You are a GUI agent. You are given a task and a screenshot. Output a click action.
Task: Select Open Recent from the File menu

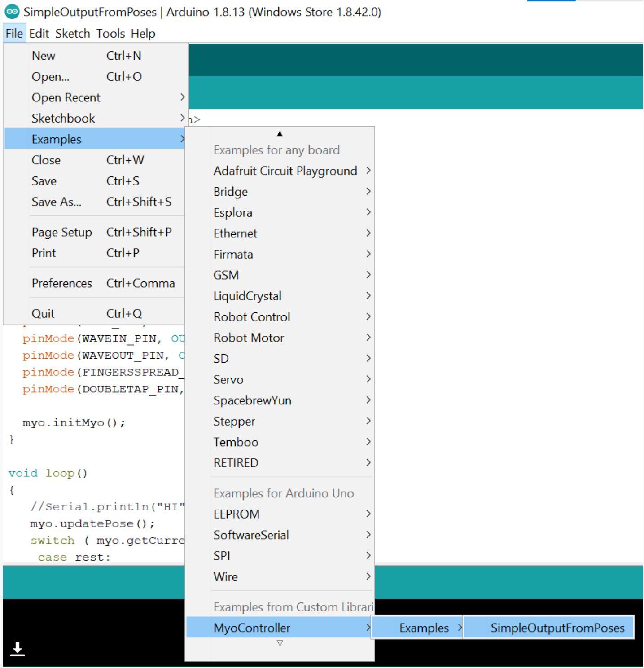coord(66,97)
